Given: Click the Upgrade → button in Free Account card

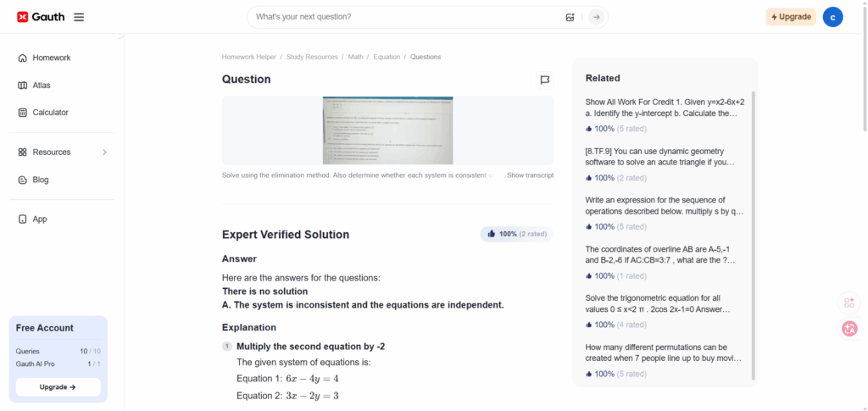Looking at the screenshot, I should tap(58, 387).
